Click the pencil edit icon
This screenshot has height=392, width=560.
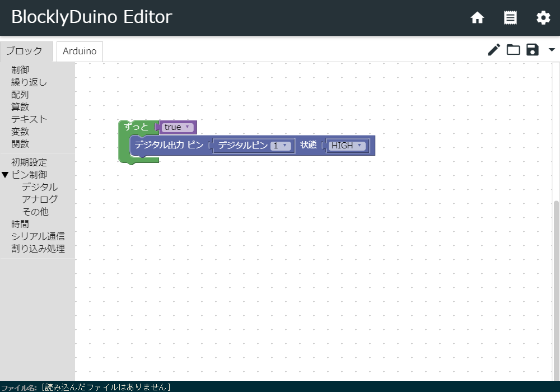click(493, 50)
